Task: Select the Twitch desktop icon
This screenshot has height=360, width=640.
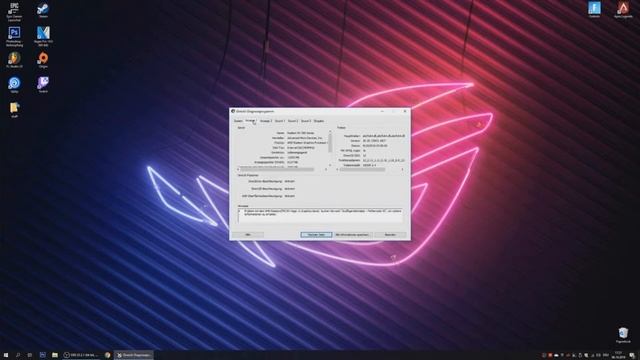Action: [43, 85]
